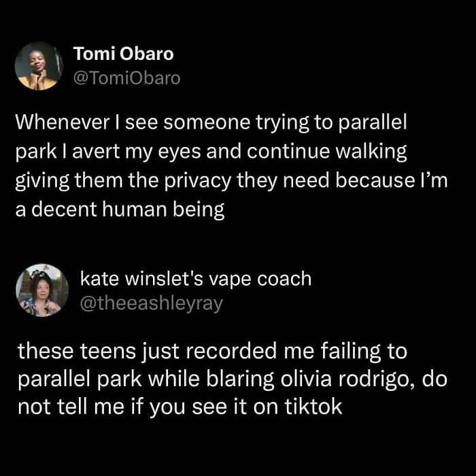The height and width of the screenshot is (476, 476).
Task: Click Tomi Obaro's profile avatar
Action: tap(39, 66)
